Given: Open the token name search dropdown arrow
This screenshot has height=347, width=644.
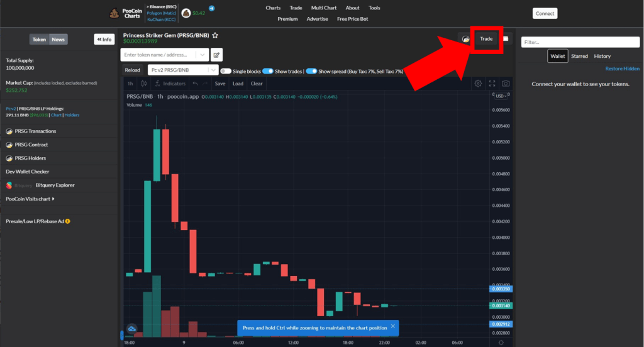Looking at the screenshot, I should [203, 55].
